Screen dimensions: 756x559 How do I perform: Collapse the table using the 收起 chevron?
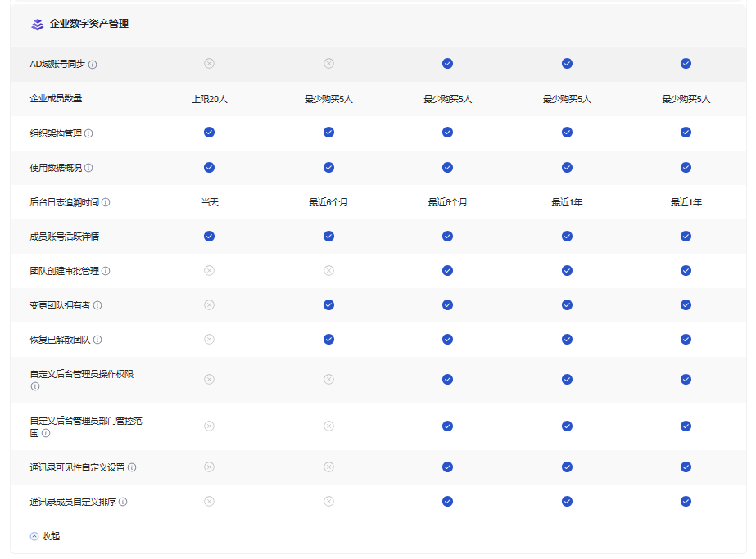pyautogui.click(x=34, y=537)
